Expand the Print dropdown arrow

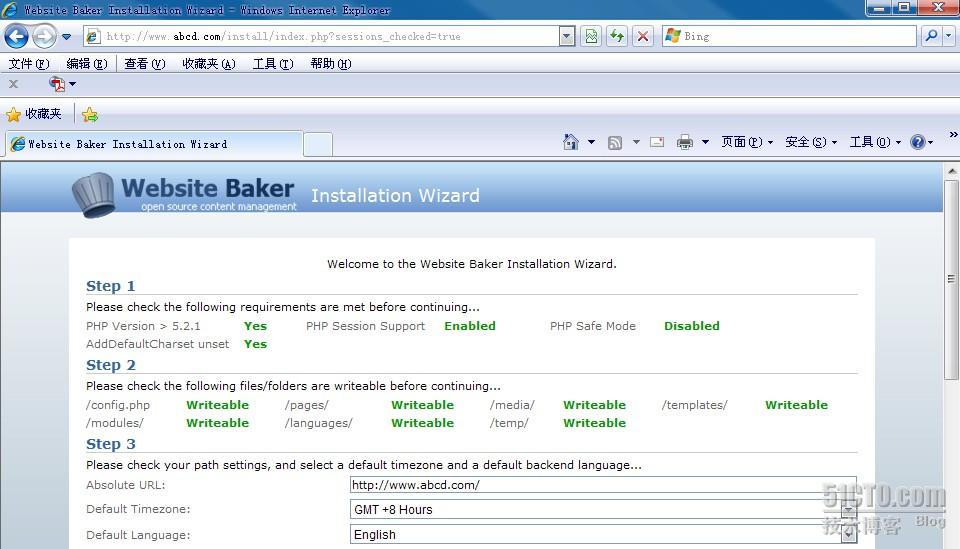pyautogui.click(x=705, y=142)
